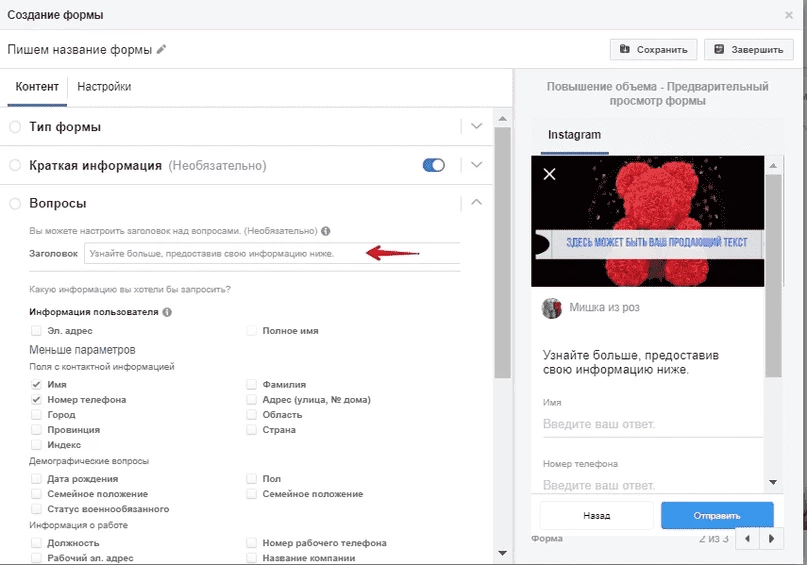
Task: Click scroll-up arrow of questions panel
Action: click(x=502, y=118)
